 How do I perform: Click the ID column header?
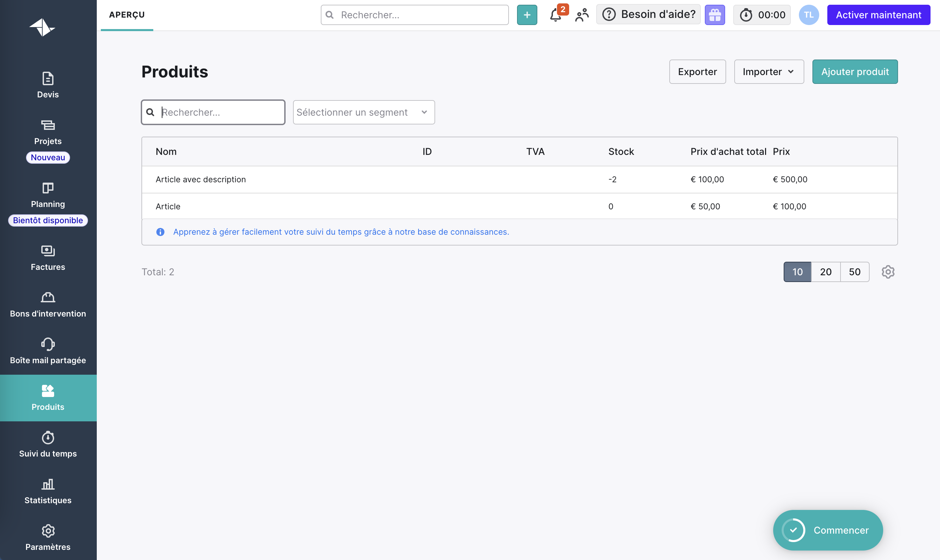pyautogui.click(x=427, y=151)
